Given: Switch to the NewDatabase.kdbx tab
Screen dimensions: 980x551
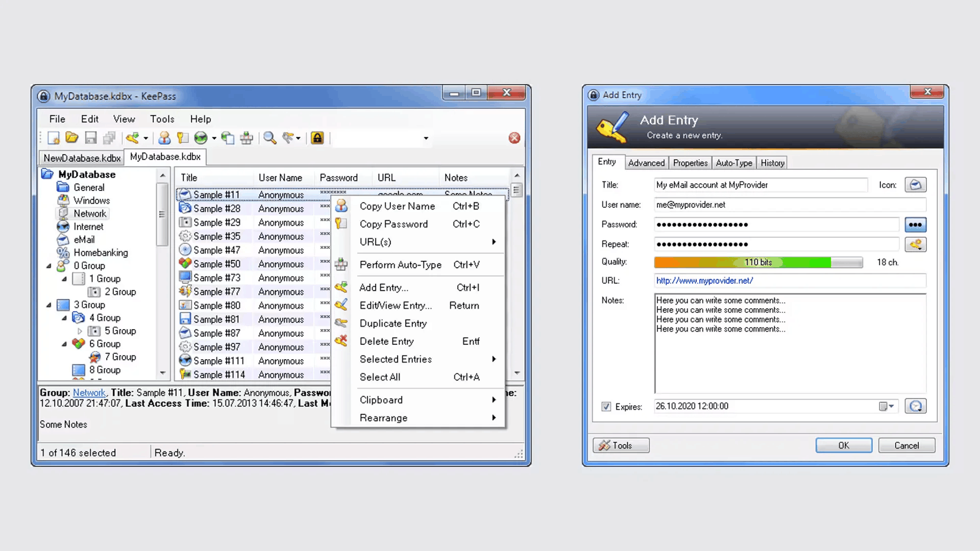Looking at the screenshot, I should (82, 158).
